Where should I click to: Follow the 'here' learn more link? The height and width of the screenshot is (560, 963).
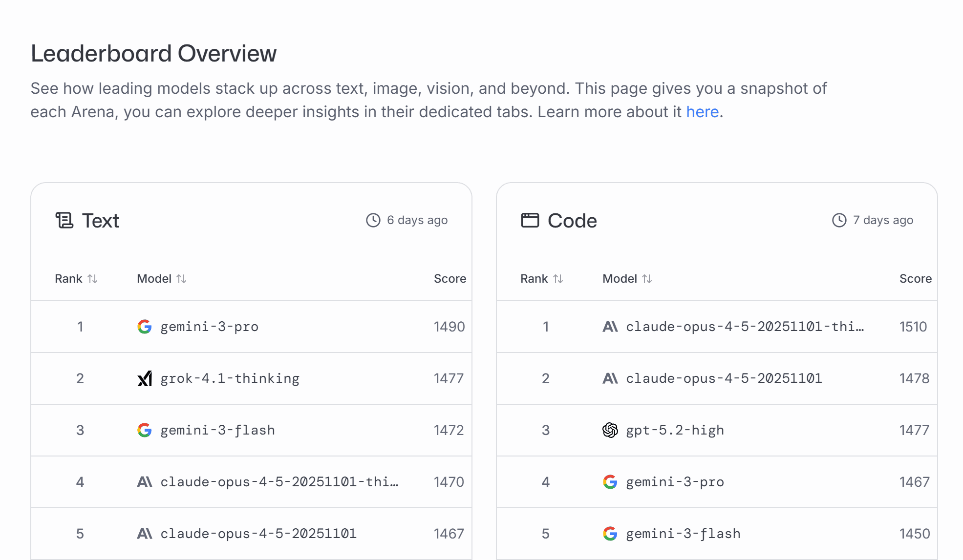(702, 112)
